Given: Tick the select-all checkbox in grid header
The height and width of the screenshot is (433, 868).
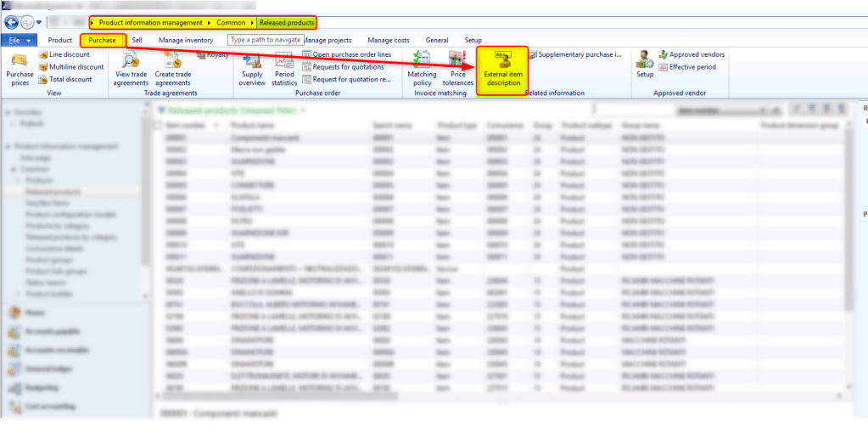Looking at the screenshot, I should coord(158,125).
